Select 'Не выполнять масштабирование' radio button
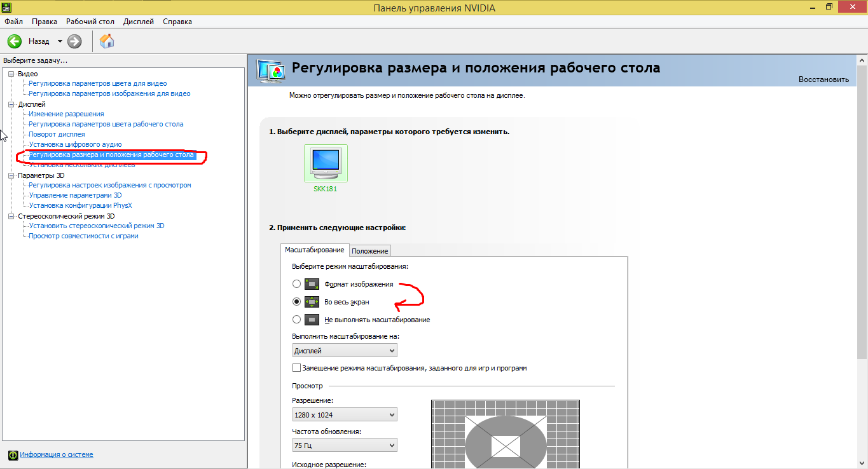Screen dimensions: 868x469 coord(296,320)
